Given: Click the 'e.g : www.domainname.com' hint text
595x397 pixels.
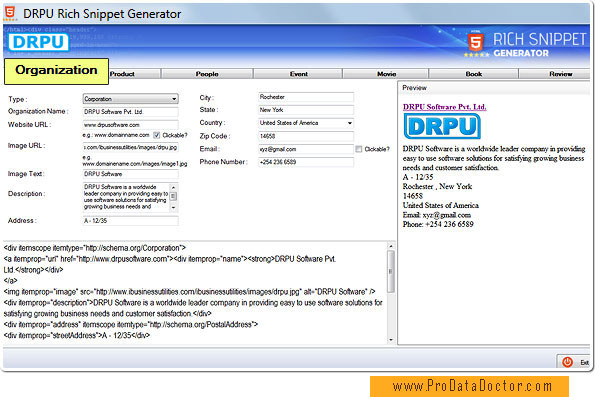Looking at the screenshot, I should (x=116, y=135).
